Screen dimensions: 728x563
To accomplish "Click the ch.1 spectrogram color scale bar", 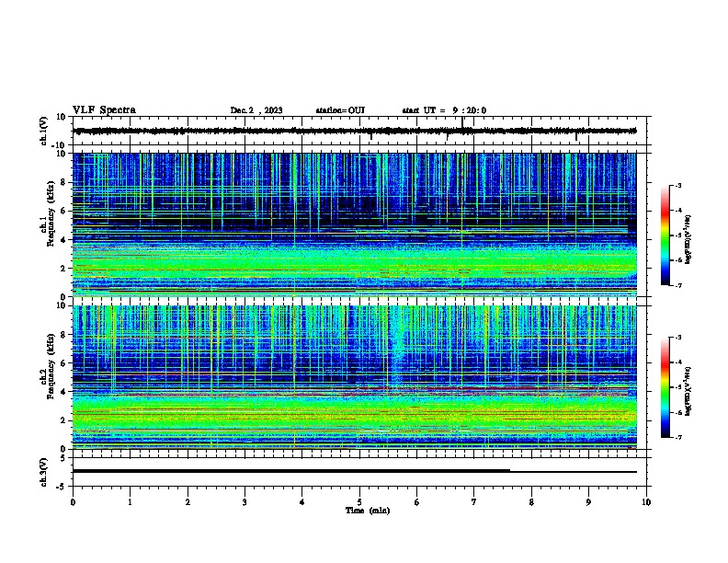I will (665, 236).
